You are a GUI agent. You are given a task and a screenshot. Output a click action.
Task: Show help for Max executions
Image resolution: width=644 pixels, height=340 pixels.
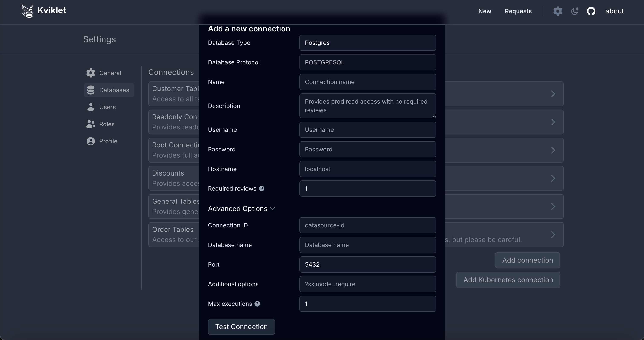tap(257, 304)
